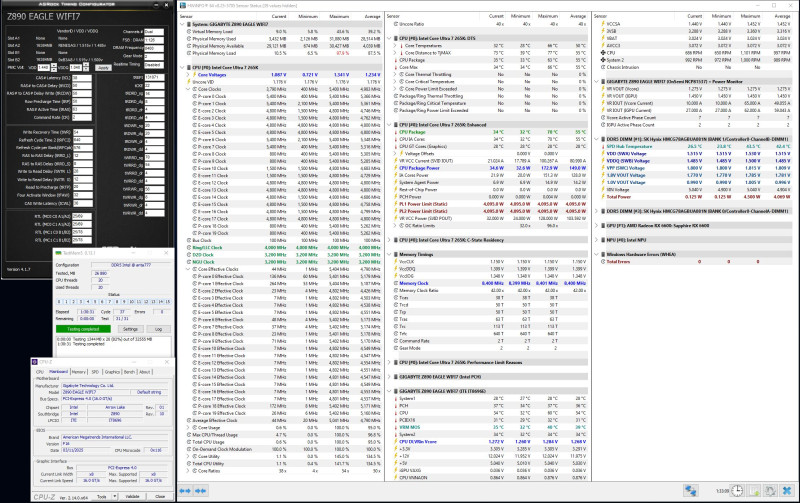The height and width of the screenshot is (503, 800).
Task: Open HWiNFO sensor settings gear icon
Action: point(770,491)
